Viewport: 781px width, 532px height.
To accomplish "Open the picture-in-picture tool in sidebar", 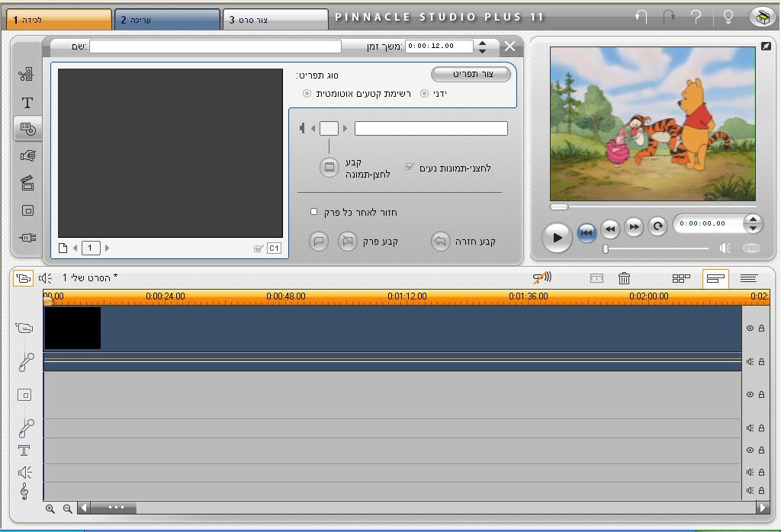I will [28, 210].
